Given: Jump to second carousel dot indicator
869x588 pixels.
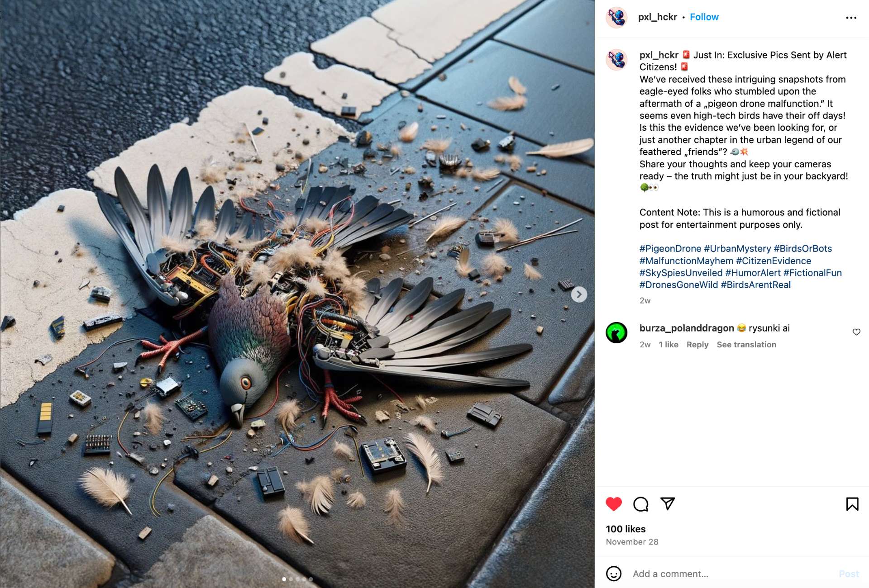Looking at the screenshot, I should [291, 579].
